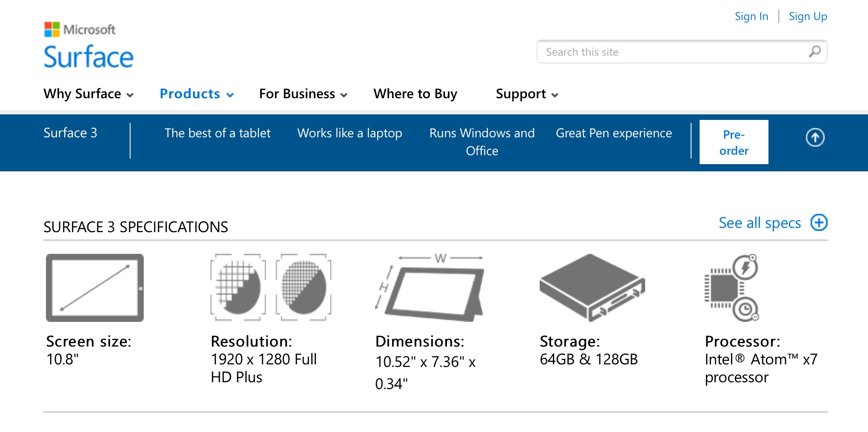This screenshot has width=868, height=432.
Task: Select the Great Pen experience tab
Action: (614, 133)
